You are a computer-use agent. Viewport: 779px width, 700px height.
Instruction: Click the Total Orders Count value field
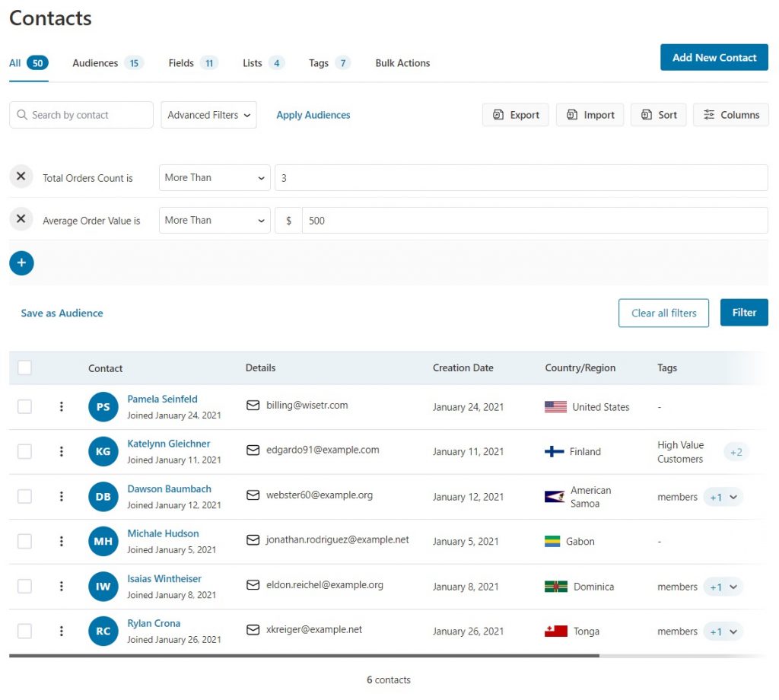click(521, 178)
